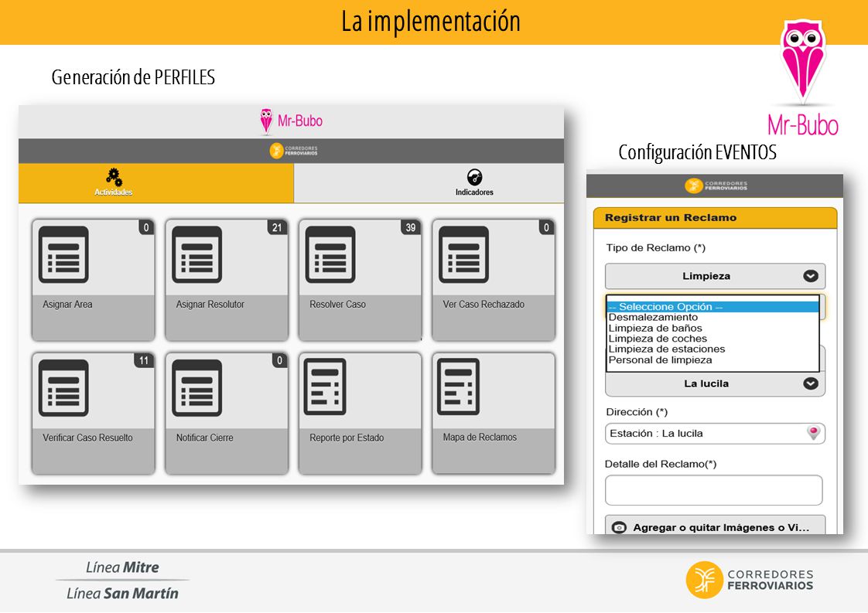Open the Asignar Resolutor list icon
This screenshot has width=868, height=613.
click(x=197, y=254)
